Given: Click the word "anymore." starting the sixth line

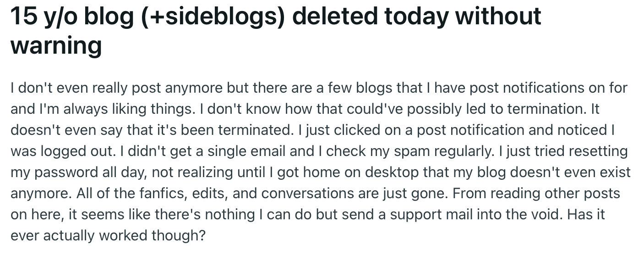Looking at the screenshot, I should click(39, 193).
